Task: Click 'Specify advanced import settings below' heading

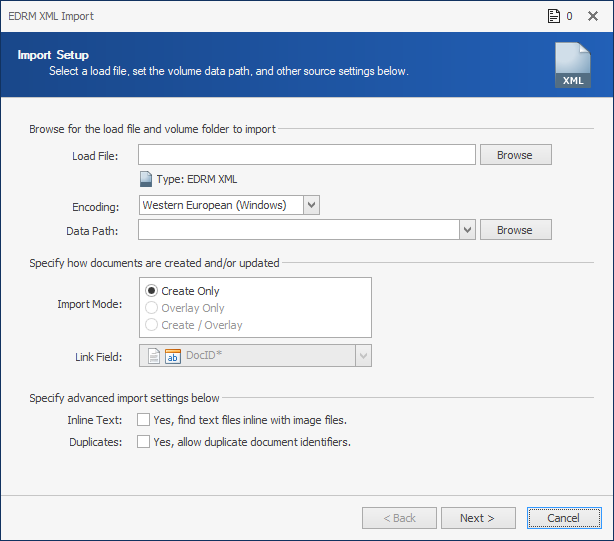Action: (x=124, y=398)
